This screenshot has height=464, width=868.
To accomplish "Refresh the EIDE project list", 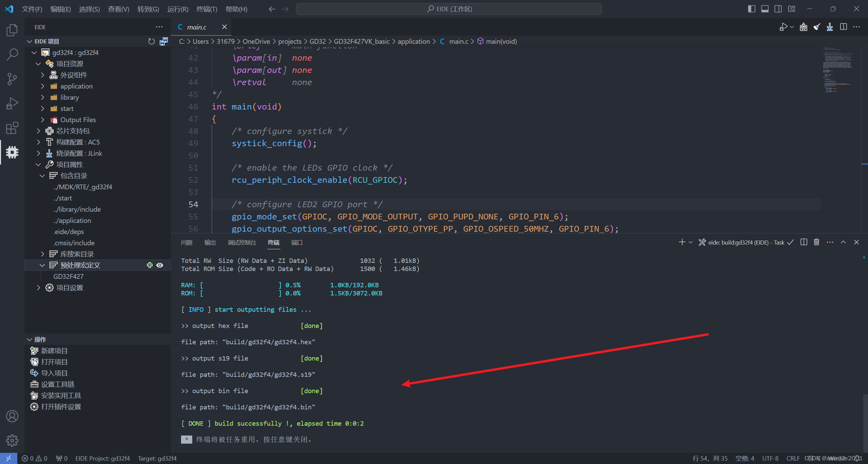I will click(152, 41).
